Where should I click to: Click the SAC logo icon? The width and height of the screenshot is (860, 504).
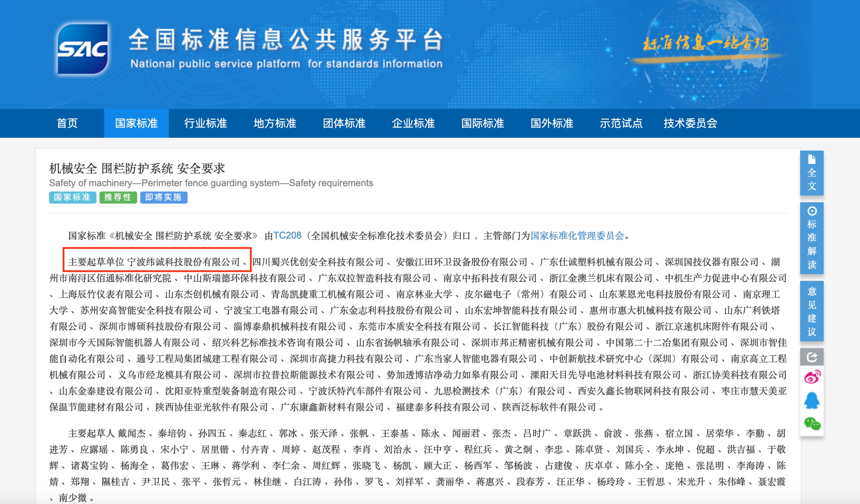pyautogui.click(x=83, y=49)
